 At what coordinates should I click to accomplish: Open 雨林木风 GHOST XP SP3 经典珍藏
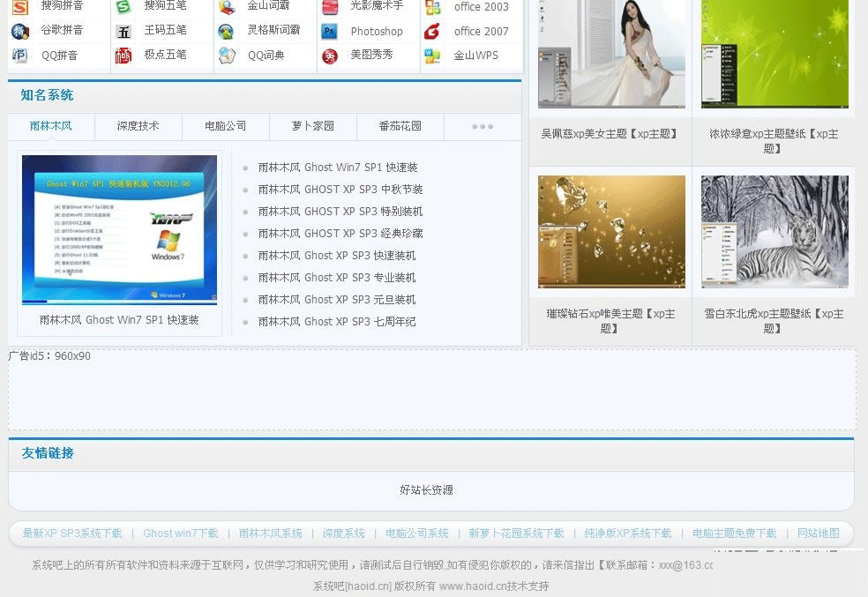click(x=340, y=234)
